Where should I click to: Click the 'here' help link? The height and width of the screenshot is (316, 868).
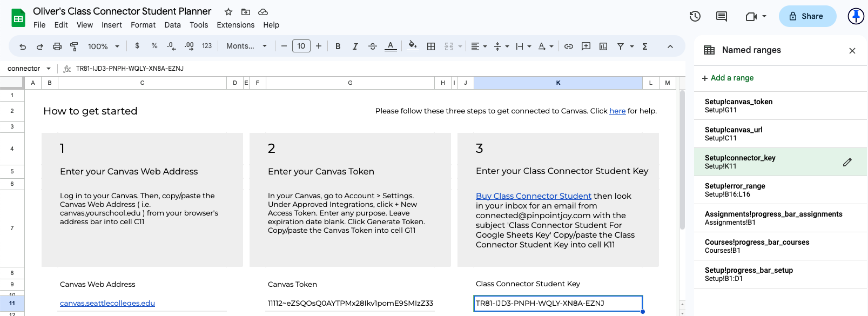(617, 111)
